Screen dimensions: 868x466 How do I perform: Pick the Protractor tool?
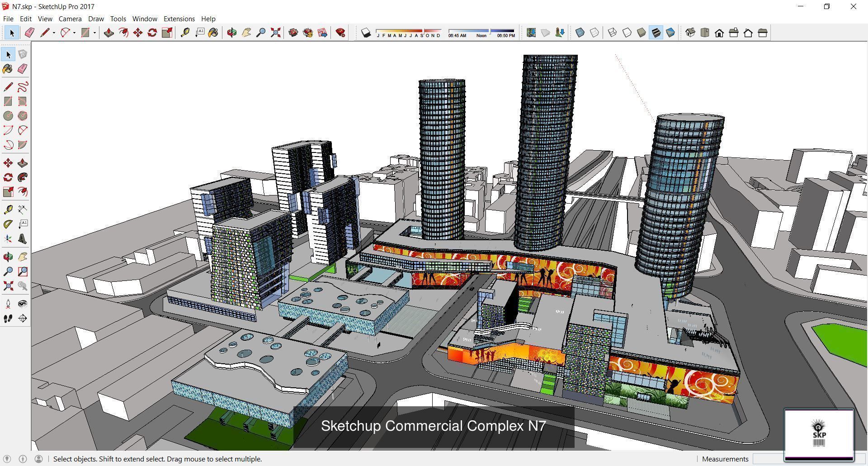8,224
